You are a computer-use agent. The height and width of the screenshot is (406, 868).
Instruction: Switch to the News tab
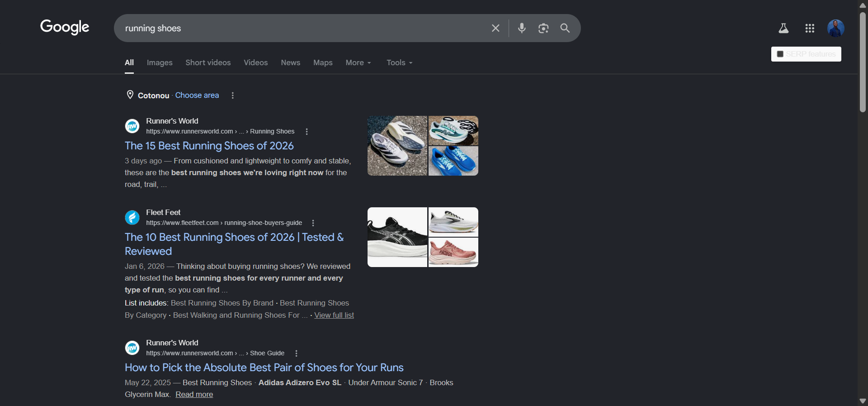coord(290,62)
